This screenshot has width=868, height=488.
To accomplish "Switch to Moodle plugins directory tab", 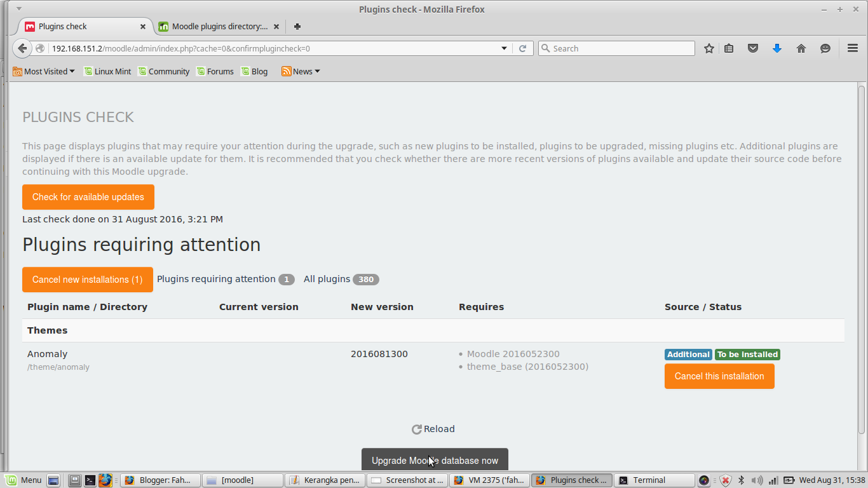I will pos(218,27).
